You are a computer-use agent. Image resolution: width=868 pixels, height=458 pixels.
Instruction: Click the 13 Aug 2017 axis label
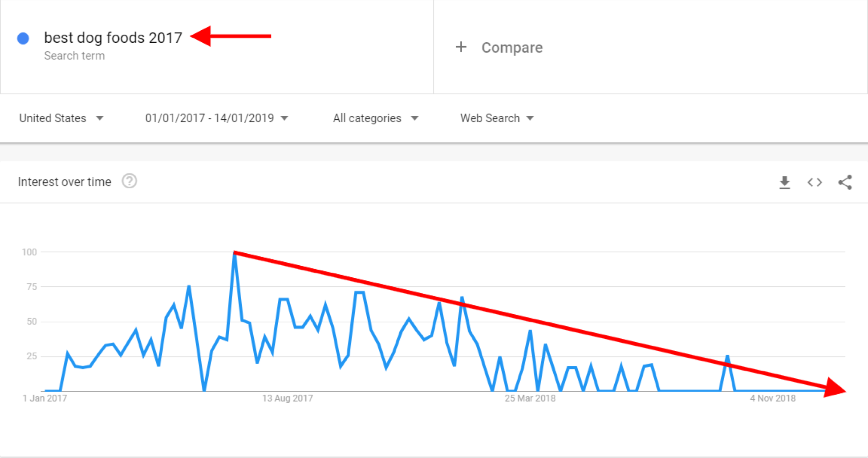pyautogui.click(x=288, y=398)
